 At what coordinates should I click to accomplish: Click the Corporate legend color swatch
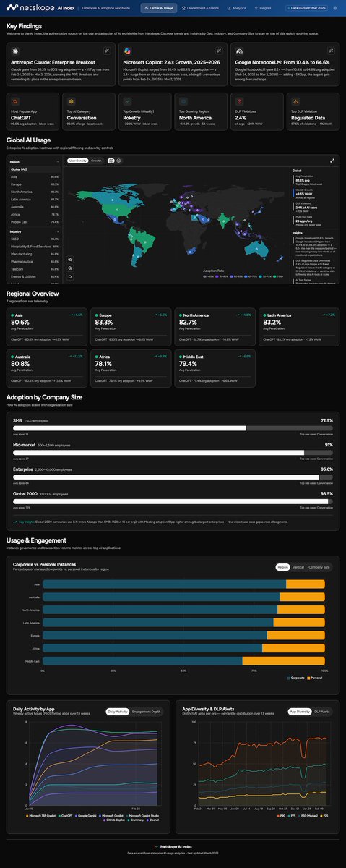(289, 677)
